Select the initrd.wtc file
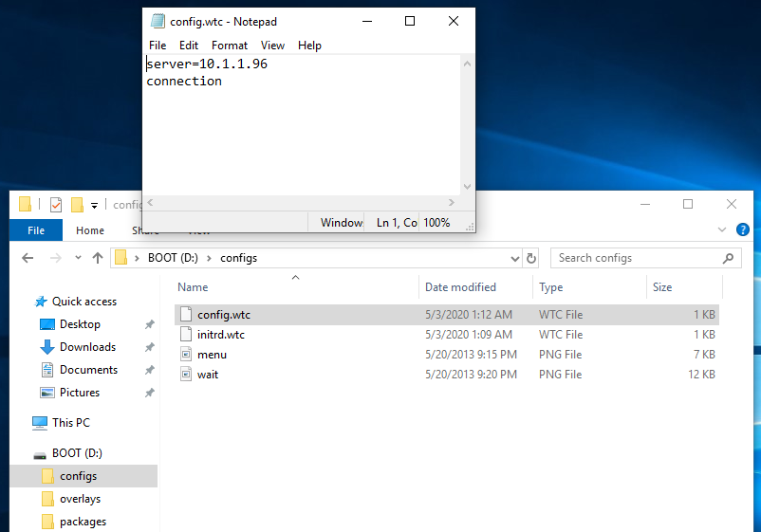Viewport: 761px width, 532px height. click(221, 335)
